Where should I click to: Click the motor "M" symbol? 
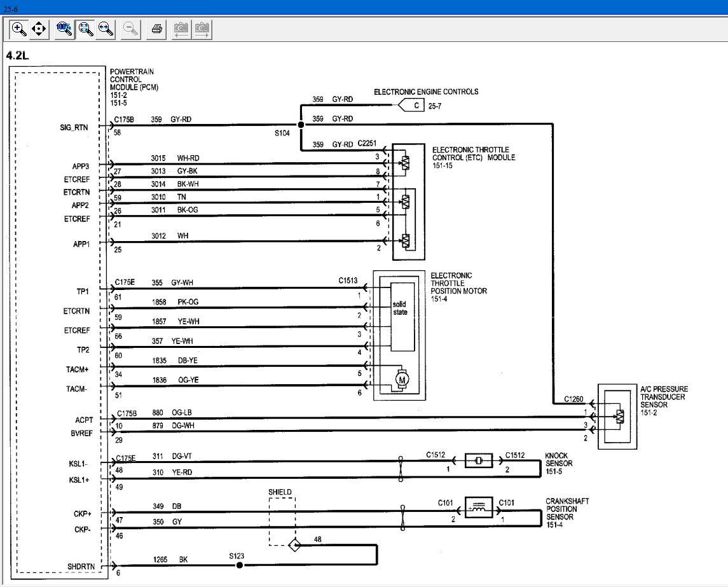[402, 380]
